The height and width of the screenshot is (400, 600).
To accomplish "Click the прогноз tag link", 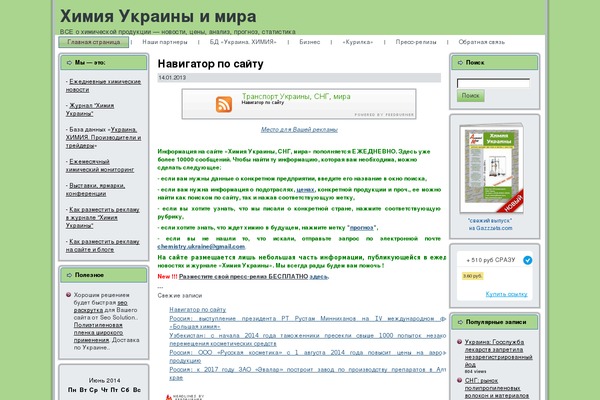I will [x=362, y=228].
